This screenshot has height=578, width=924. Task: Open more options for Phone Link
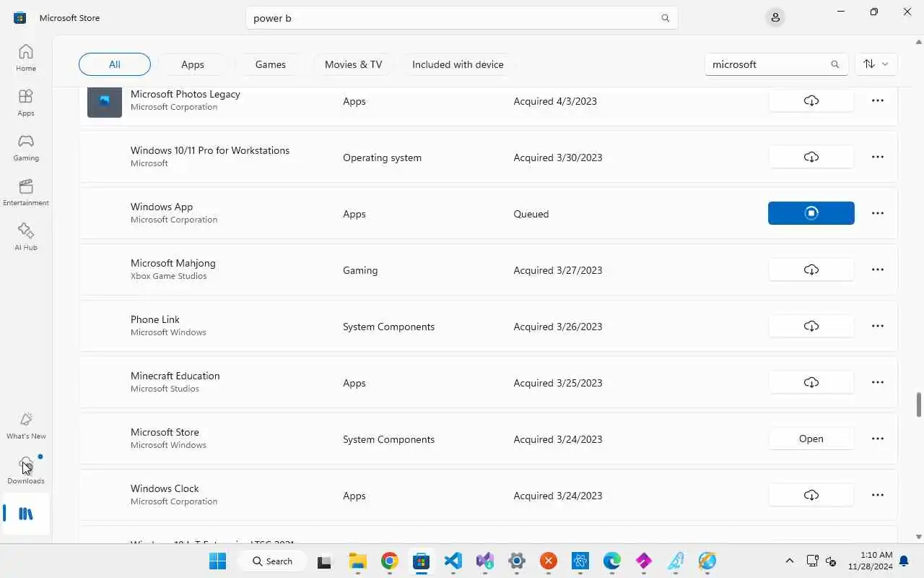tap(878, 326)
